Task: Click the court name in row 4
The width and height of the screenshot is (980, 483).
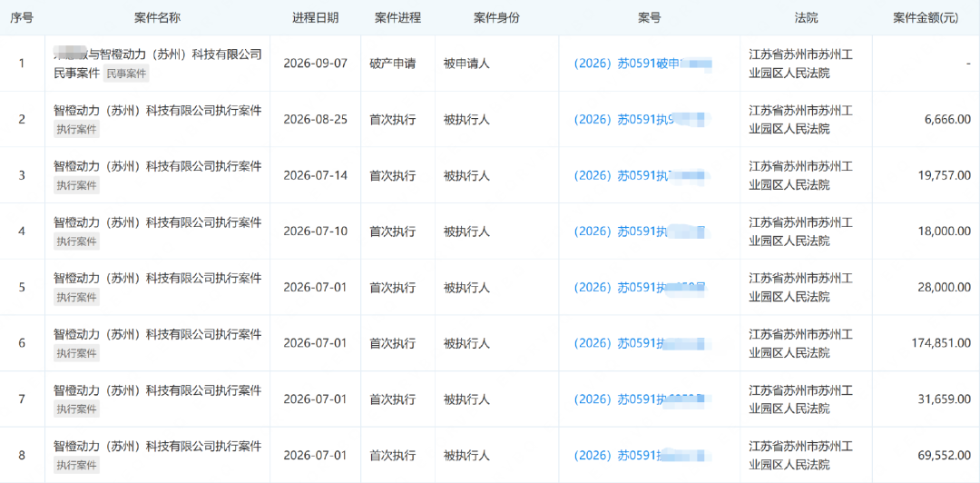Action: (800, 231)
